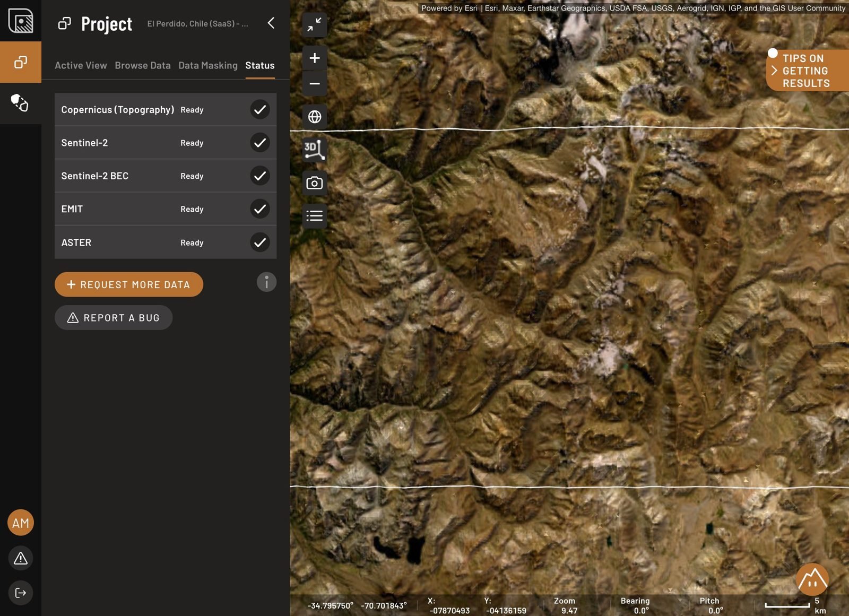849x616 pixels.
Task: Click the Bearing 0.0° value
Action: pos(641,611)
